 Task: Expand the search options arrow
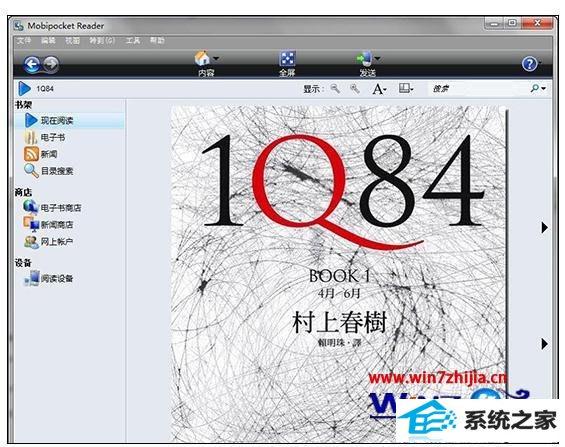pos(543,88)
